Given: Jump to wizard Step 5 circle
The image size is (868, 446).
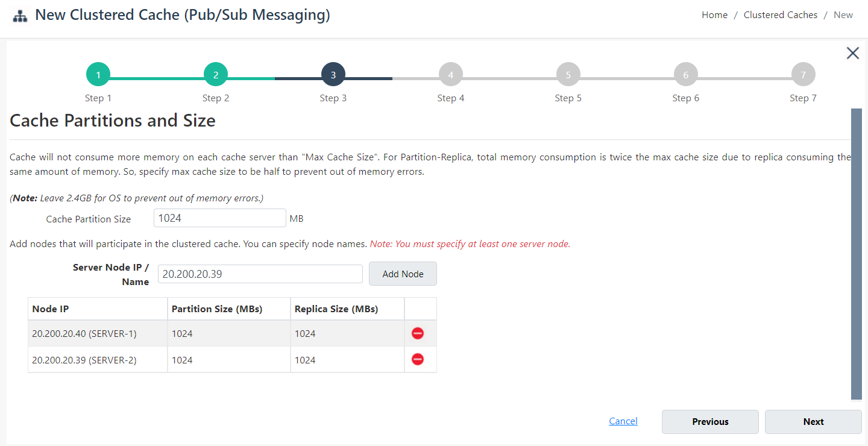Looking at the screenshot, I should (x=568, y=75).
